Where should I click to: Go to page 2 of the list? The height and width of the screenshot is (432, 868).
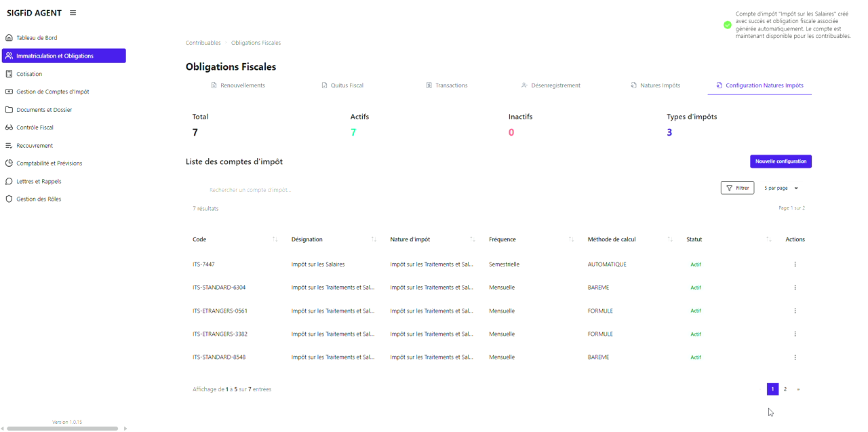pyautogui.click(x=785, y=389)
